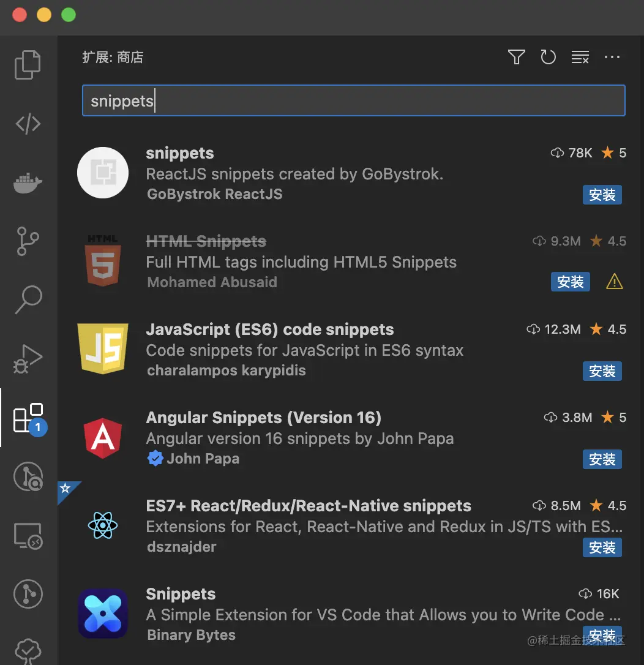
Task: Open 'ES7+ React/Redux/React-Native snippets' title
Action: click(308, 506)
